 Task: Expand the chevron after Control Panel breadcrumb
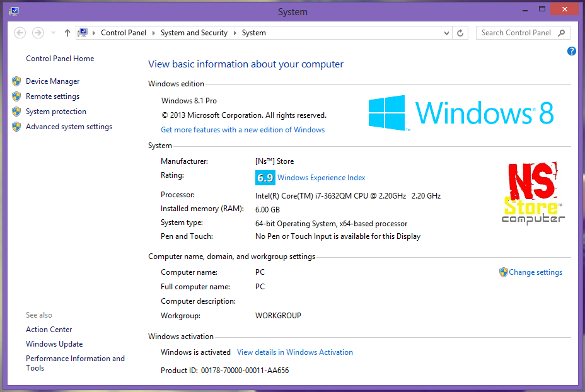pos(153,33)
